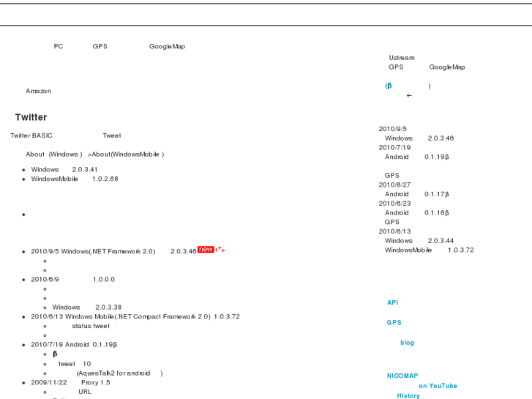Click ">About(WindowsMobile )" text
The width and height of the screenshot is (532, 399).
coord(126,154)
